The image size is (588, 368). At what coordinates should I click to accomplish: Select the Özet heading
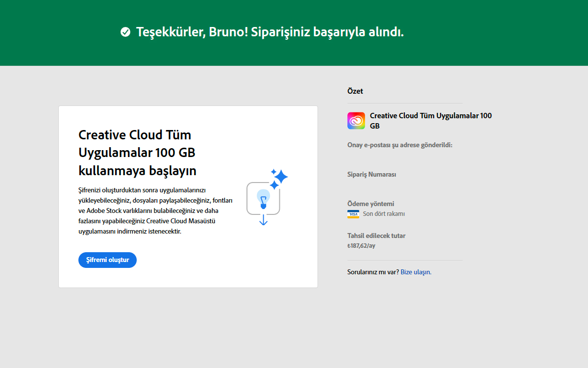pyautogui.click(x=355, y=91)
